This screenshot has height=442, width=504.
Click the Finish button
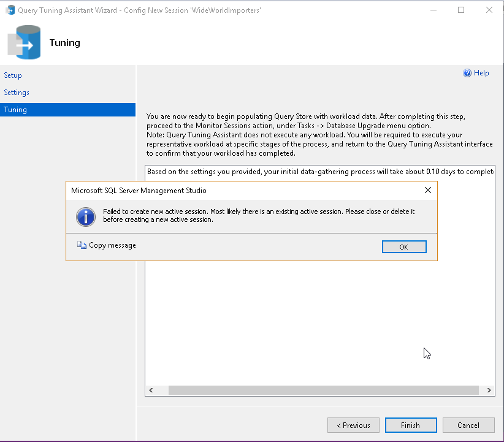click(x=411, y=425)
